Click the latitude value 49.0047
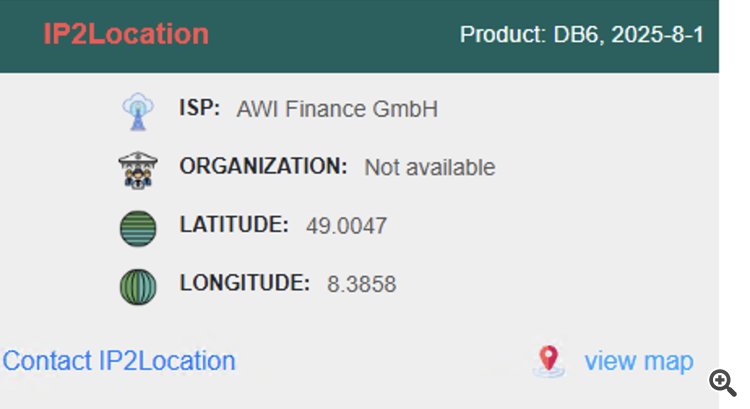 click(x=346, y=226)
